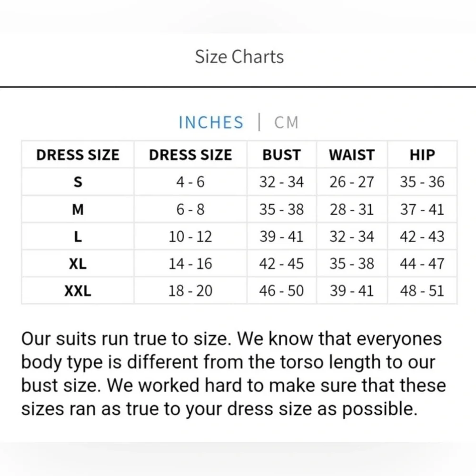The image size is (476, 476).
Task: Click the 48 - 51 hip cell
Action: (x=422, y=291)
